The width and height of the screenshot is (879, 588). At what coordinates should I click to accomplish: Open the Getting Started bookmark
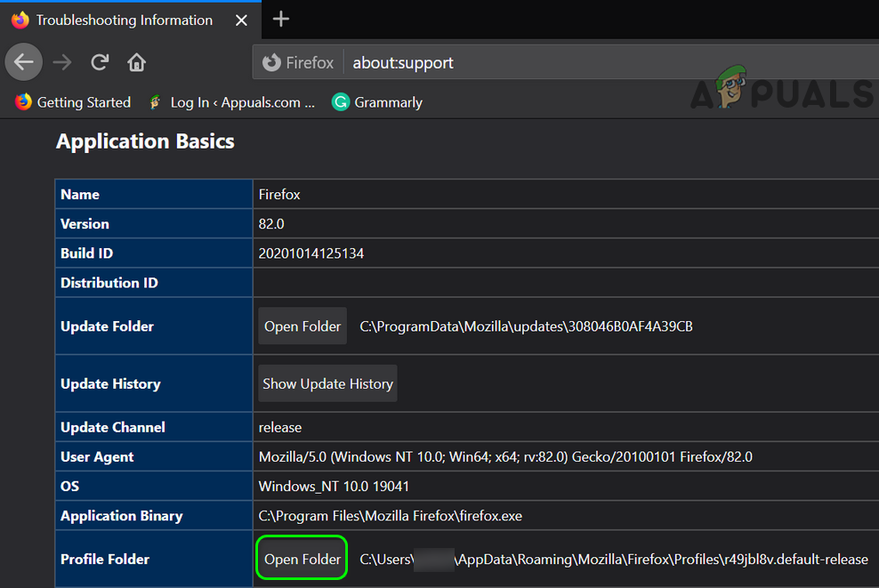pyautogui.click(x=73, y=102)
